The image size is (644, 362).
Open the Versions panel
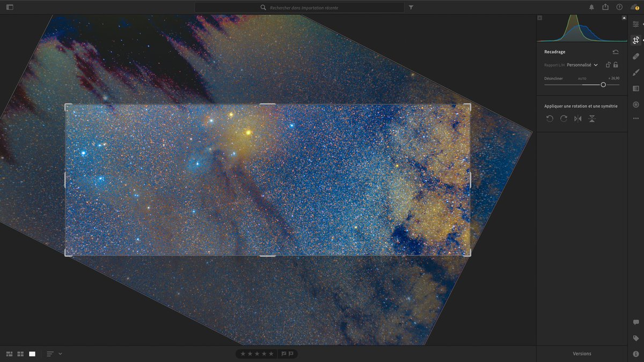[582, 353]
